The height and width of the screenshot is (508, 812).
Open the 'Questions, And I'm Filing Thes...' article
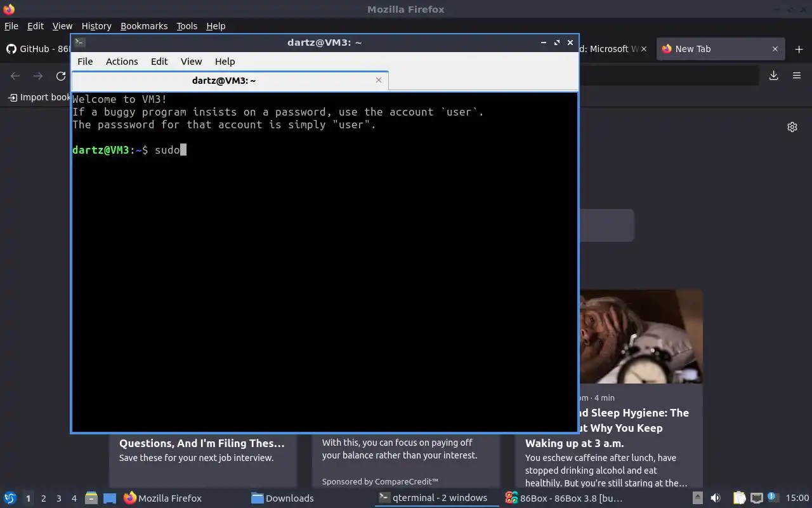point(202,443)
